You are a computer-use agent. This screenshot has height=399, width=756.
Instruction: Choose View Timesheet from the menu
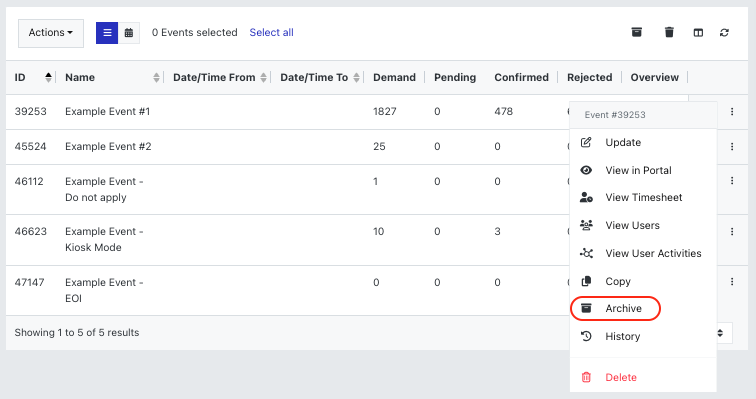(x=643, y=198)
